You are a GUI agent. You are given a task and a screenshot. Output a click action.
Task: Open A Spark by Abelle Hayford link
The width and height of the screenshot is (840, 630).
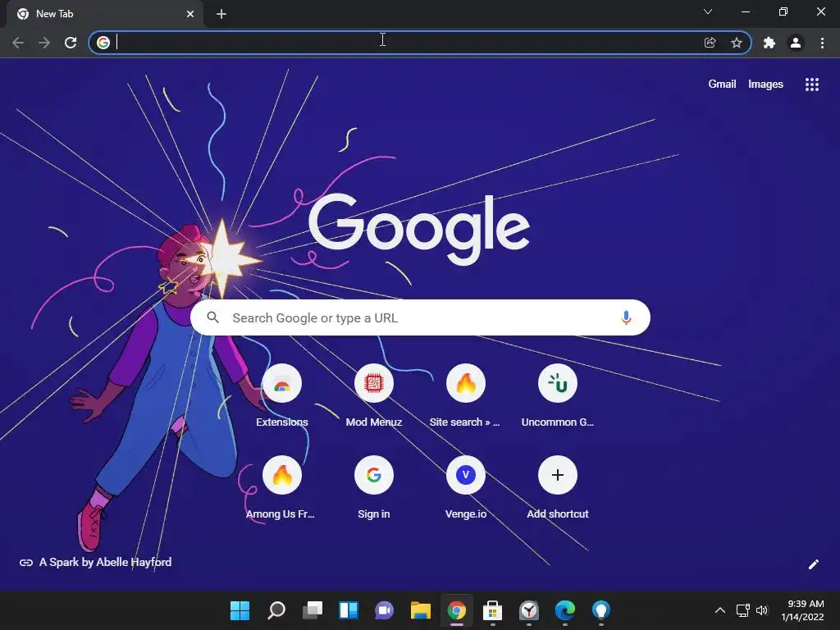(x=96, y=562)
